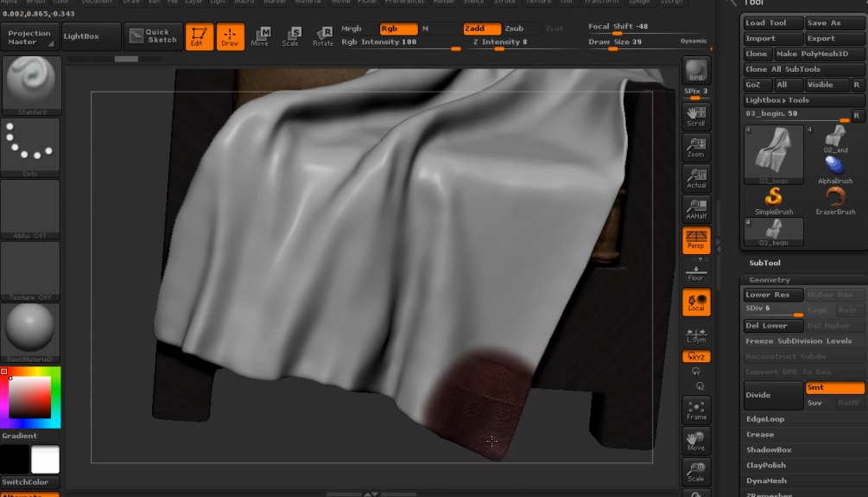
Task: Click Del Lower button
Action: [773, 326]
